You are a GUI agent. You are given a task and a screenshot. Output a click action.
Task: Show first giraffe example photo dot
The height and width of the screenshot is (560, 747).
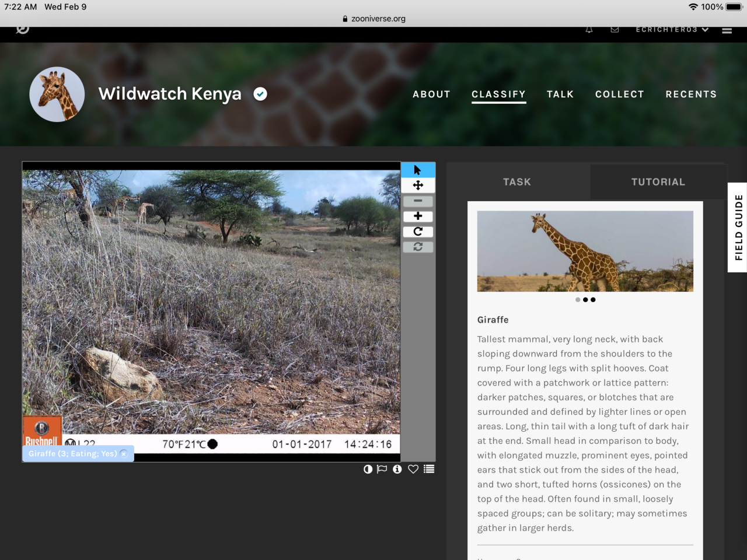pos(578,300)
